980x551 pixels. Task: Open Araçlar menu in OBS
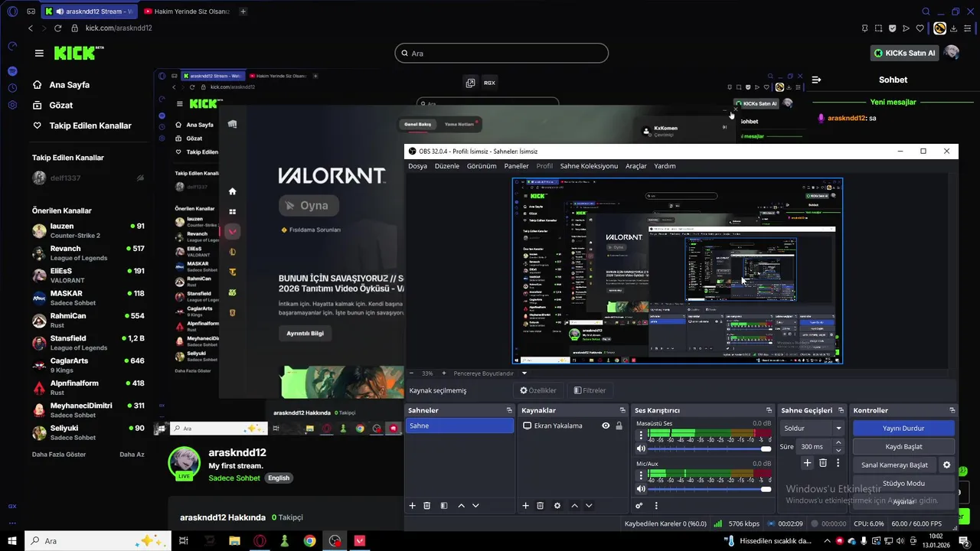(x=636, y=166)
